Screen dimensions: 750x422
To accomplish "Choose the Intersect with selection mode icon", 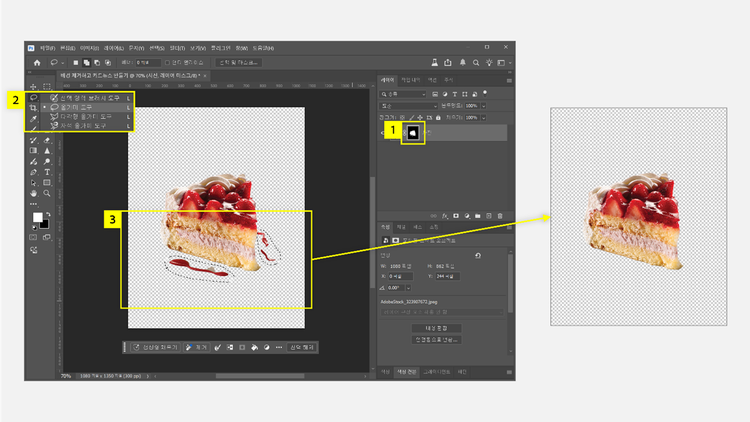I will tap(108, 63).
